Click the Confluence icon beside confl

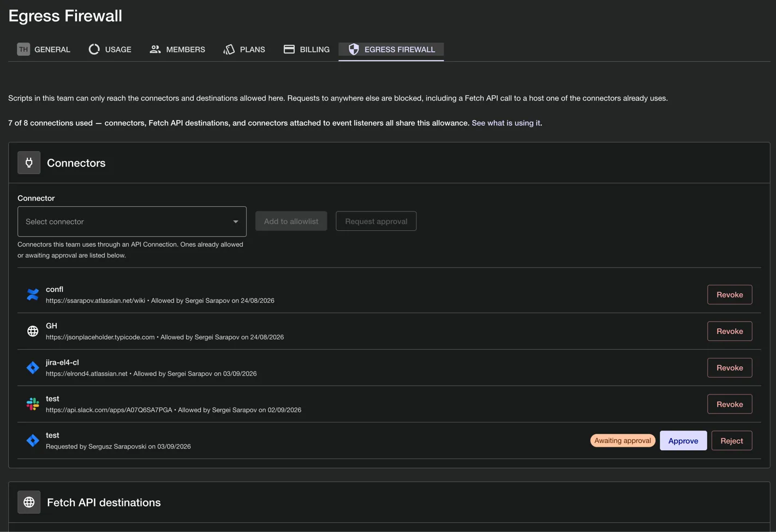[x=33, y=295]
